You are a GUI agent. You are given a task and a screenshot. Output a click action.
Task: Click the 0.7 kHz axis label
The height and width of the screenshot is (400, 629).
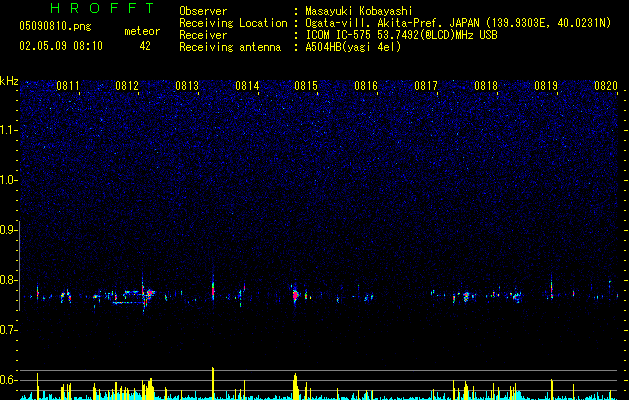[7, 330]
